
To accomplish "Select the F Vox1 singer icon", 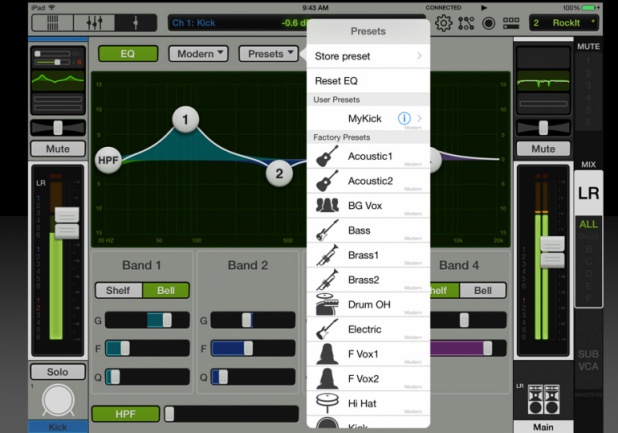I will coord(327,354).
